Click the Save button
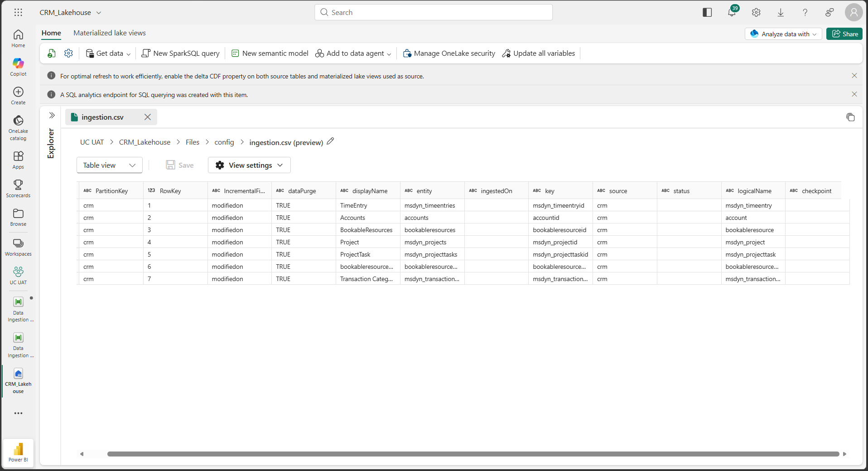The width and height of the screenshot is (868, 471). 180,165
